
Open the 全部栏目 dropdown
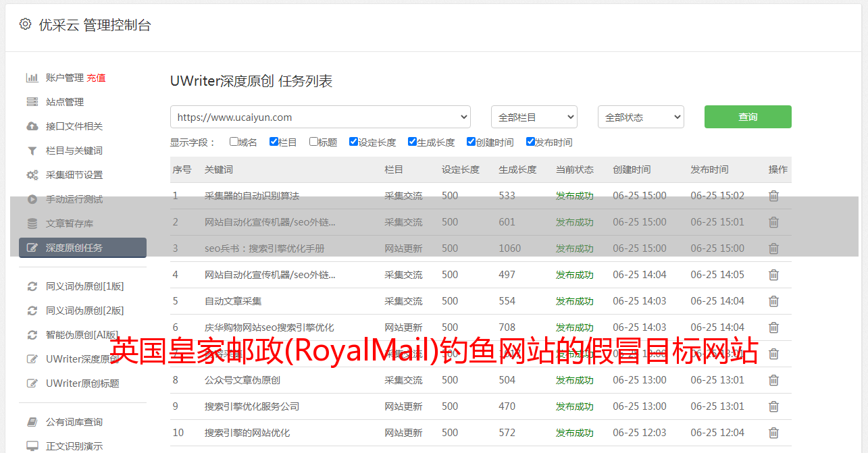534,117
